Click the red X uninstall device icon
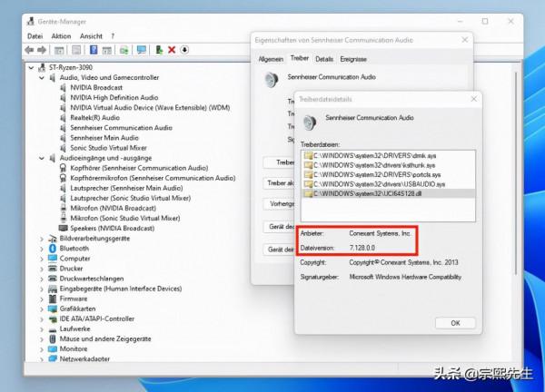This screenshot has width=545, height=392. point(172,50)
